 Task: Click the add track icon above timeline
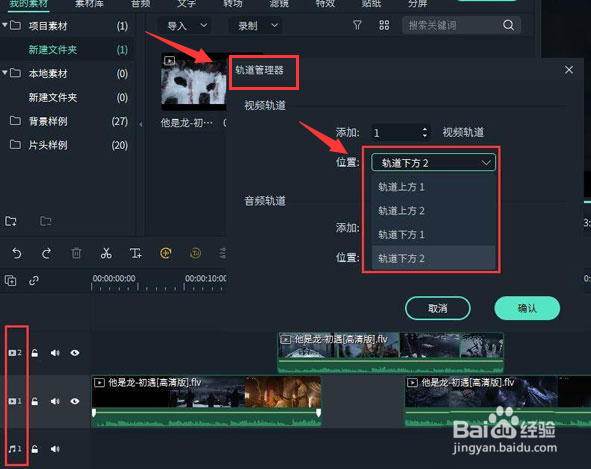[10, 280]
